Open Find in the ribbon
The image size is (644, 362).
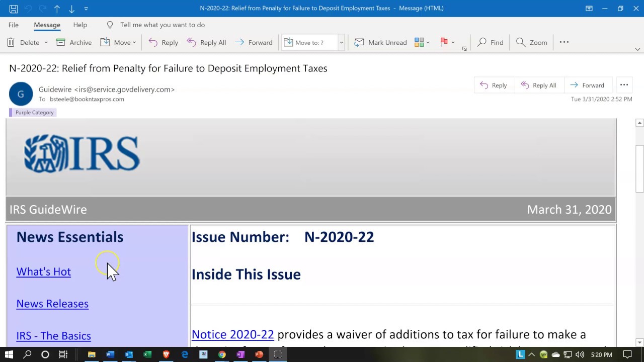[x=491, y=43]
